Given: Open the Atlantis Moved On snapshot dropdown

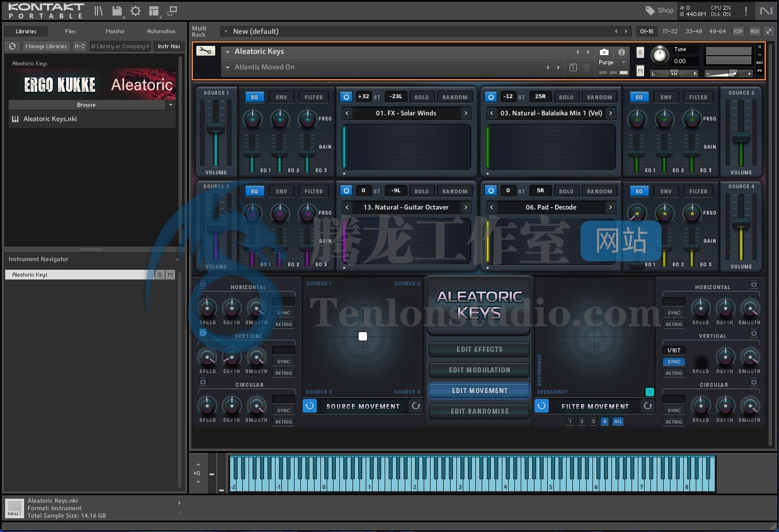Looking at the screenshot, I should click(228, 67).
